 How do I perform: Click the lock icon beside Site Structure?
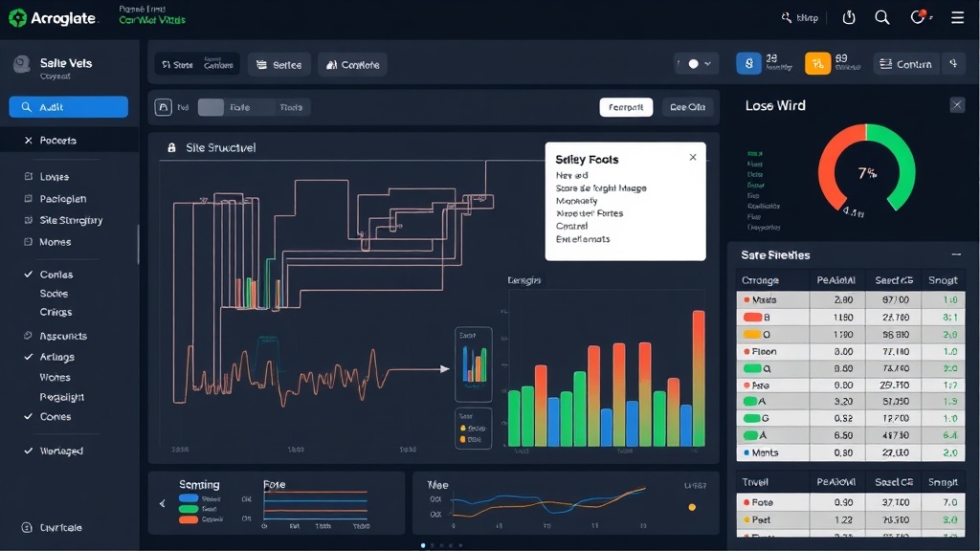[x=171, y=148]
